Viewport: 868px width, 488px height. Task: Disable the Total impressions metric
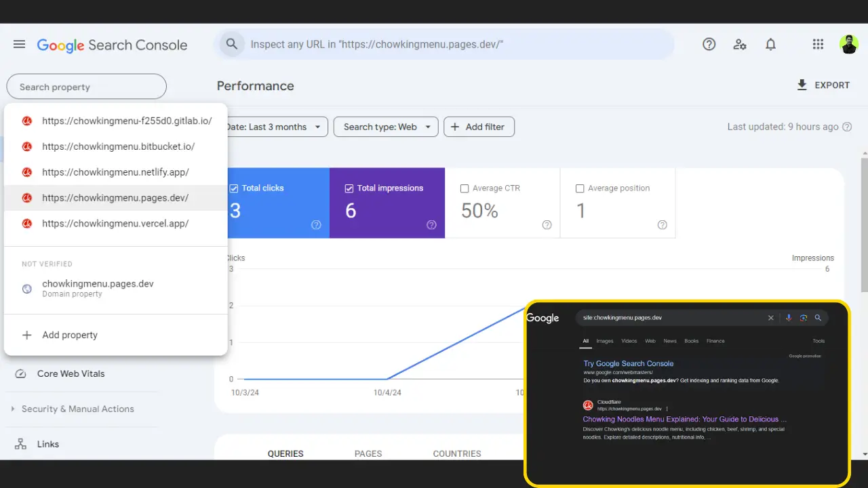[x=349, y=188]
